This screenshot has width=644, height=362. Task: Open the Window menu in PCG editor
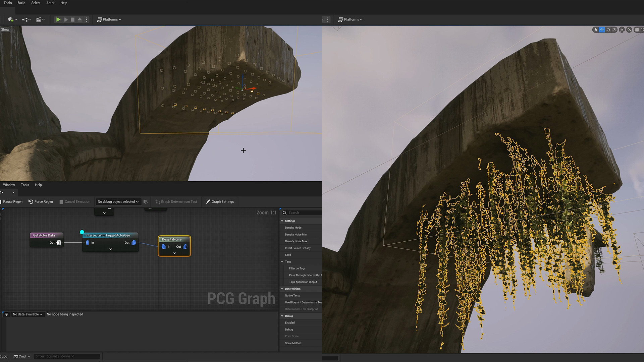tap(9, 185)
